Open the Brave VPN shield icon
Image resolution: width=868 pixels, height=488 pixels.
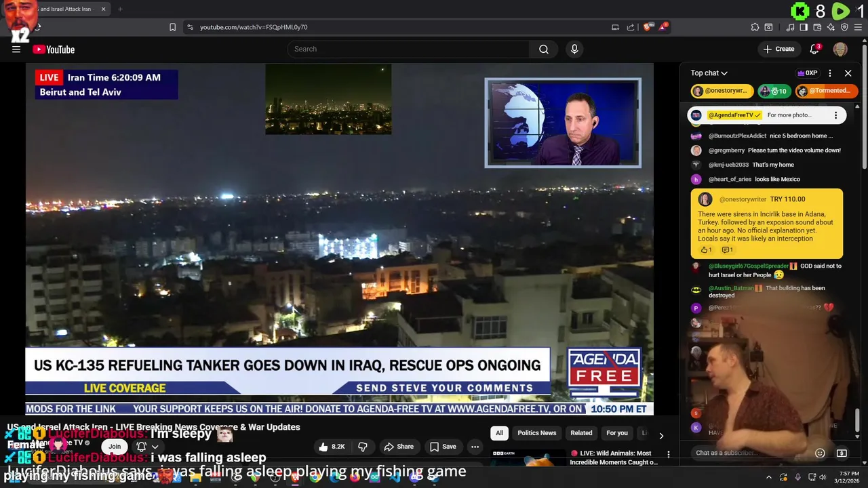(844, 27)
